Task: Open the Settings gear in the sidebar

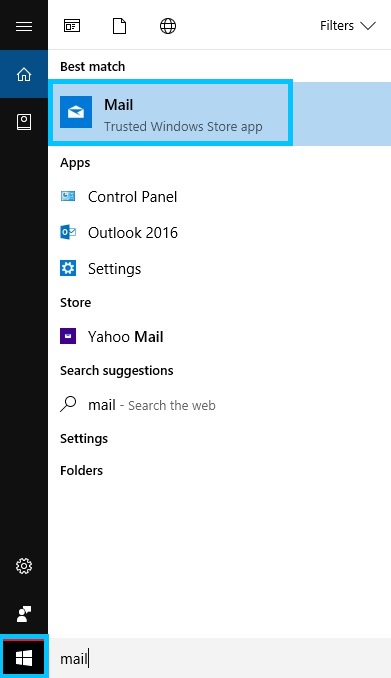Action: tap(24, 566)
